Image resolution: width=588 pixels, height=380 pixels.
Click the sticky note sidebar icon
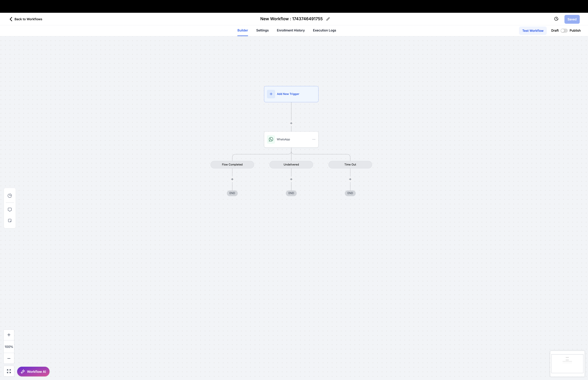click(10, 221)
